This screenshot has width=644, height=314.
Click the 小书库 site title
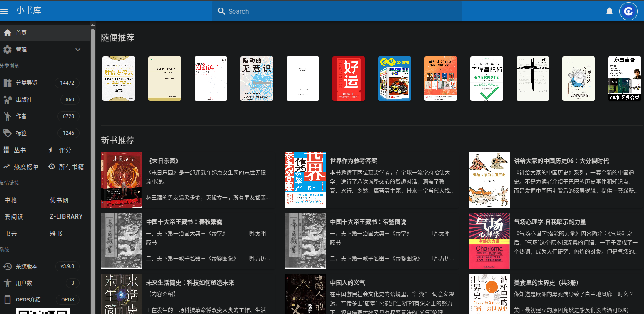[29, 11]
